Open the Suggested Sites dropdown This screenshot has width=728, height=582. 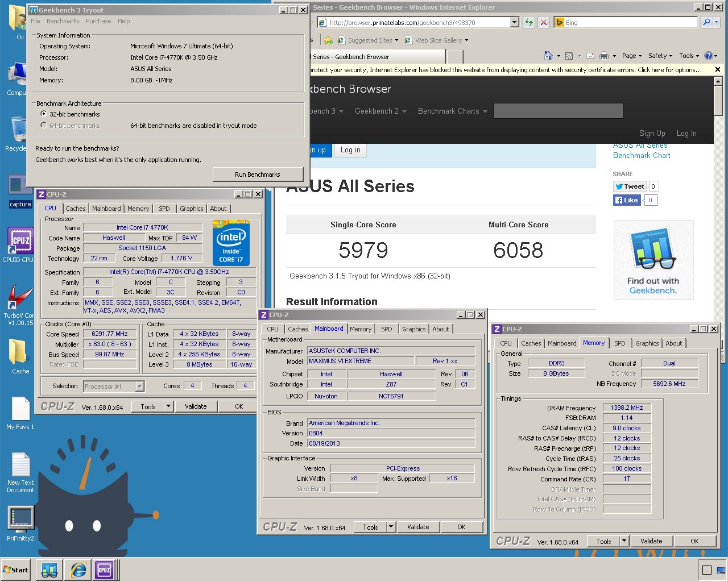tap(396, 40)
